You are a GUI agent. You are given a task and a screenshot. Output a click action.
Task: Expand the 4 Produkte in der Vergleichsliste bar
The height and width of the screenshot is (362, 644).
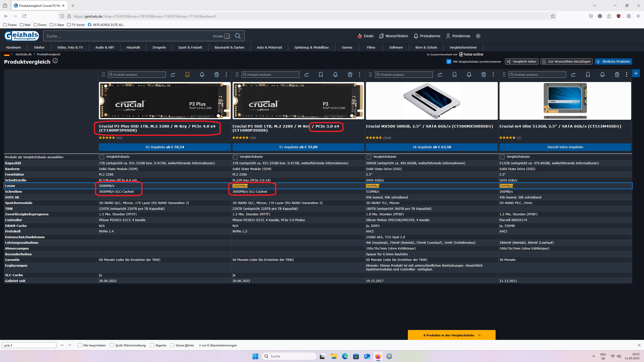point(451,335)
